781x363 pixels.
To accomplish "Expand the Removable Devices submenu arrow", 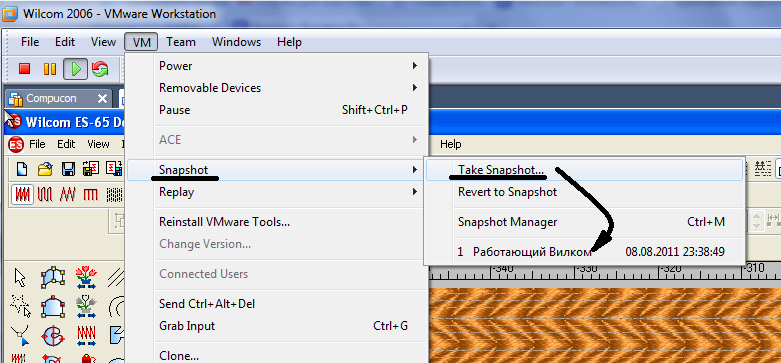I will (415, 88).
